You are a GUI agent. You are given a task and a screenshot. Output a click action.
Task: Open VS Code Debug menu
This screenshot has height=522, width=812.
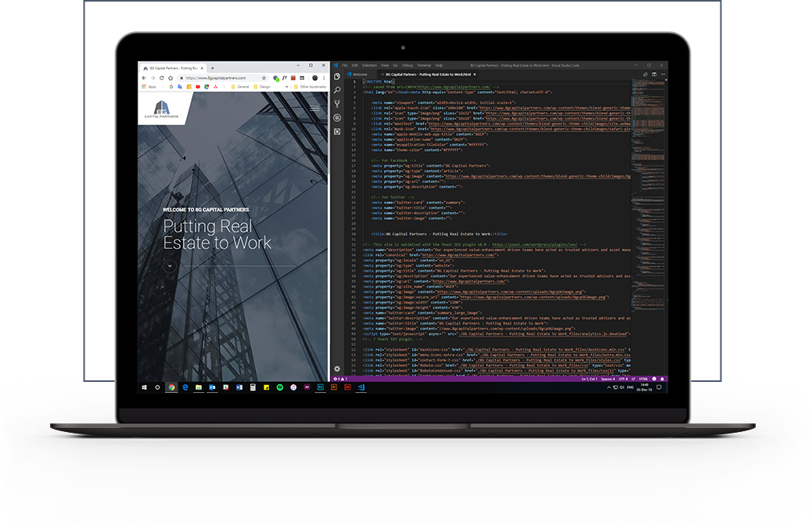[408, 65]
